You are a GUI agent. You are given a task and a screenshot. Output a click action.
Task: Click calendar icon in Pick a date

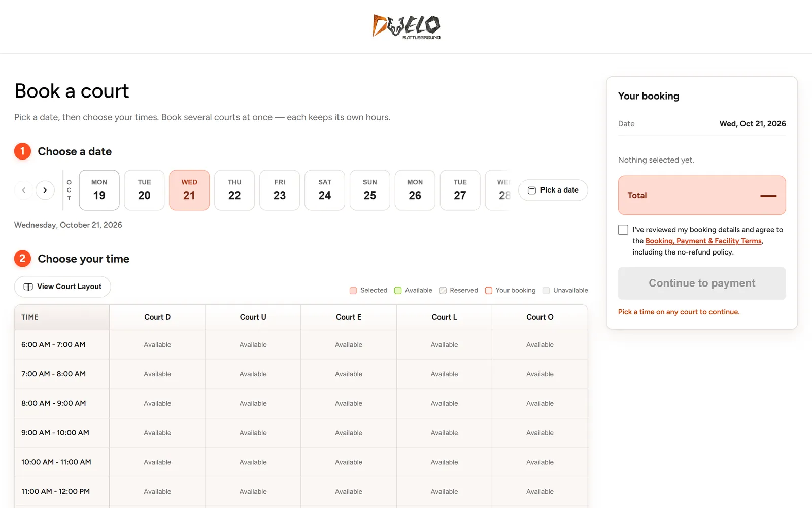[532, 190]
